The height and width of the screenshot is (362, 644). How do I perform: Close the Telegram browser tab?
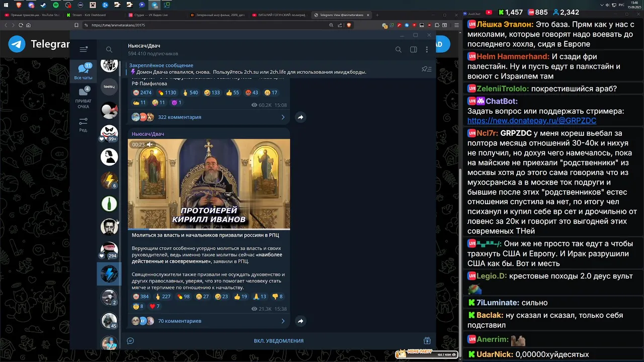(368, 15)
